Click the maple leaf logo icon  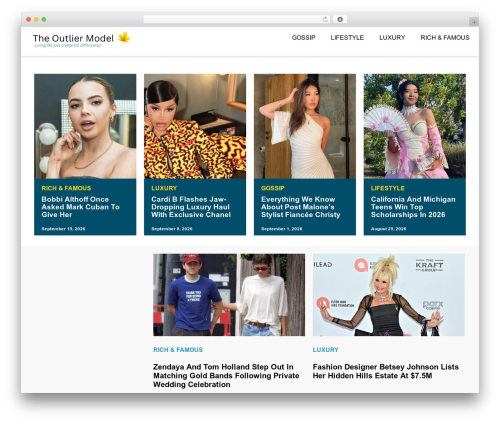(x=124, y=38)
